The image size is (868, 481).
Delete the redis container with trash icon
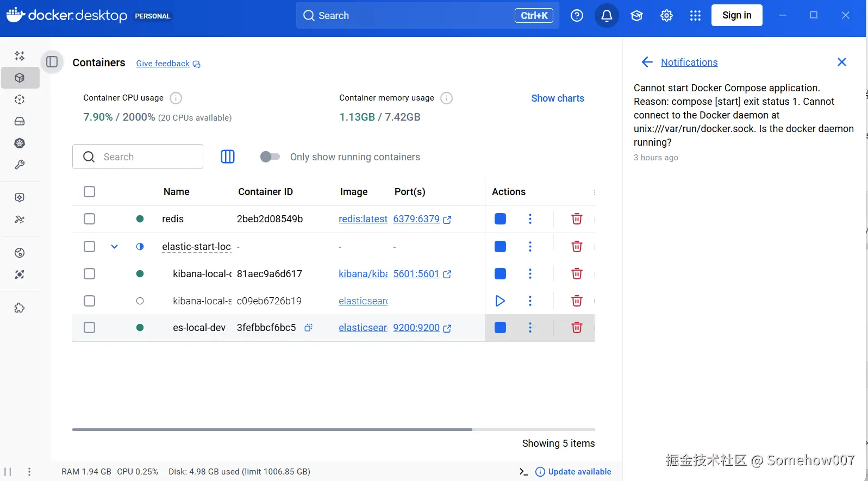pyautogui.click(x=577, y=218)
